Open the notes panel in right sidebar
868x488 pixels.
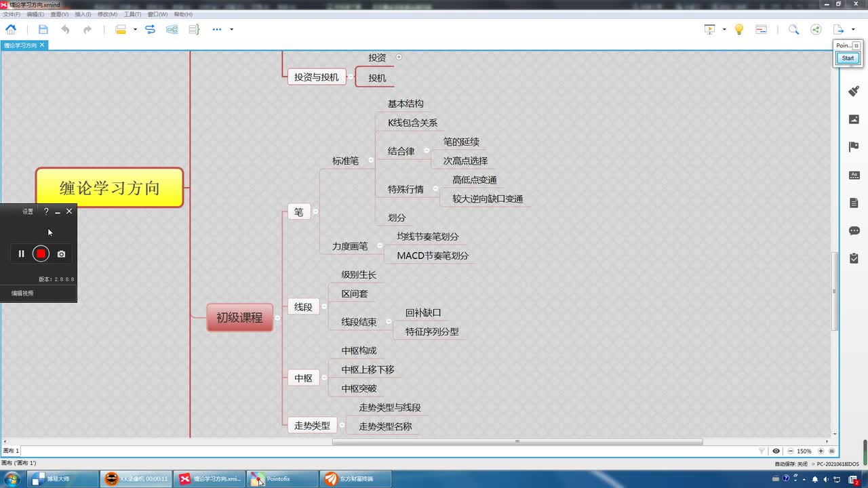(x=854, y=203)
